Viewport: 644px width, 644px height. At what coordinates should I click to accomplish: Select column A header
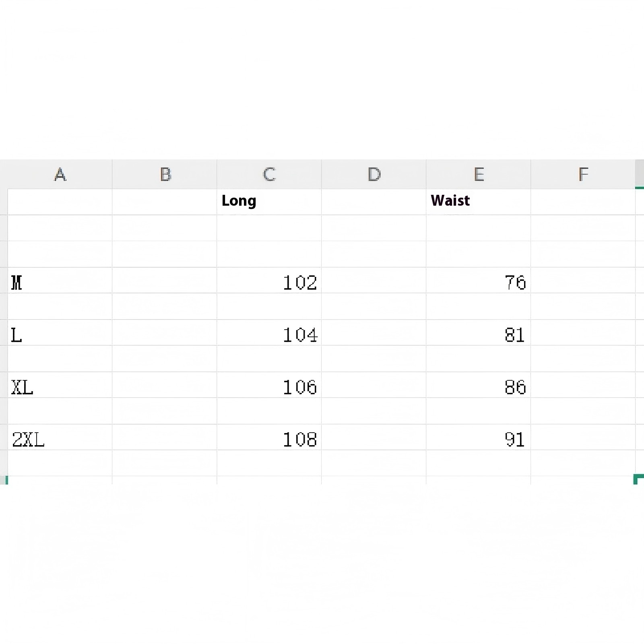coord(60,174)
